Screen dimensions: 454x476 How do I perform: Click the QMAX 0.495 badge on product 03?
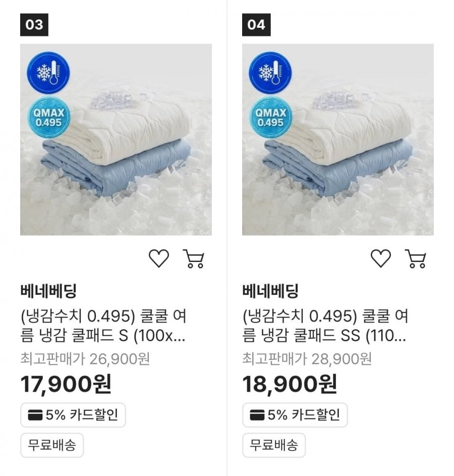coord(48,118)
